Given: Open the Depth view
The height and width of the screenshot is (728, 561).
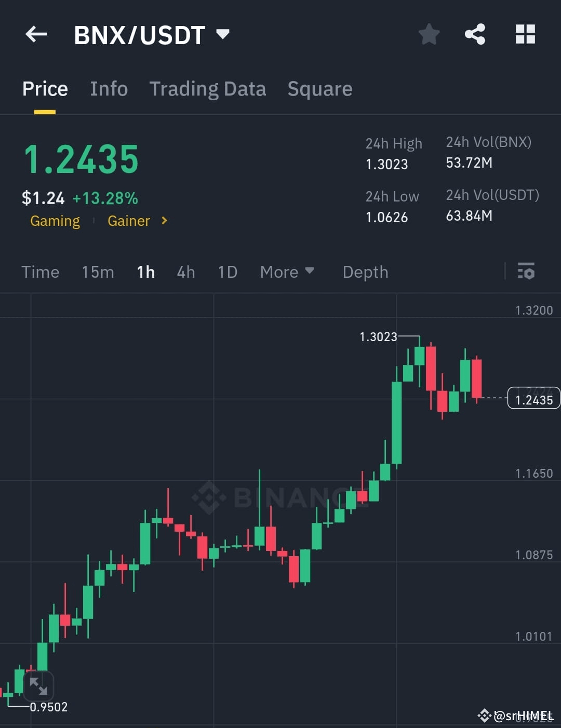Looking at the screenshot, I should pyautogui.click(x=365, y=272).
